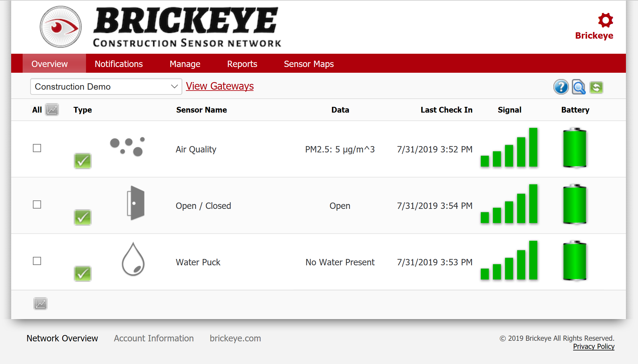Go to the Reports tab
This screenshot has width=638, height=364.
coord(242,64)
